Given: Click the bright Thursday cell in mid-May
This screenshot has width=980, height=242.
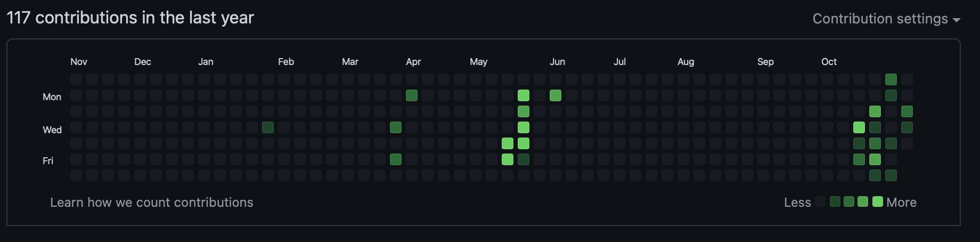Looking at the screenshot, I should click(508, 143).
